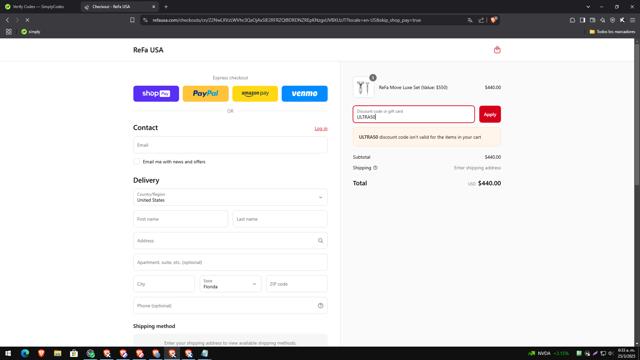Click the Subtotal label

click(x=361, y=157)
